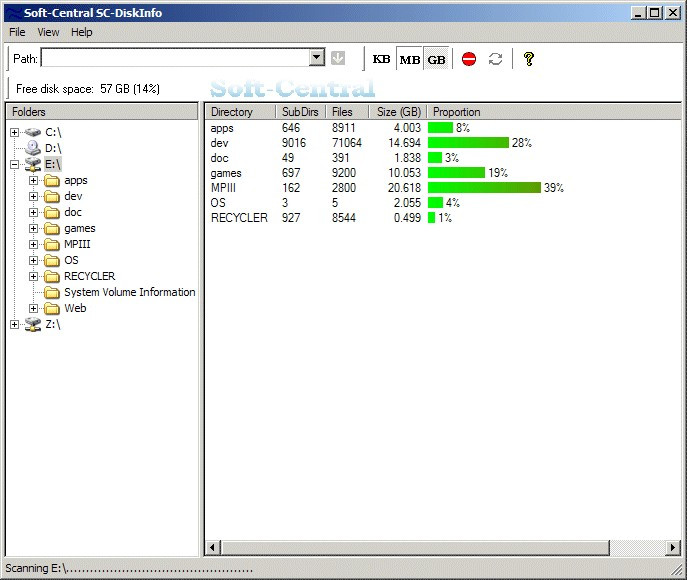This screenshot has width=687, height=580.
Task: Expand the C:\ drive node
Action: 14,132
